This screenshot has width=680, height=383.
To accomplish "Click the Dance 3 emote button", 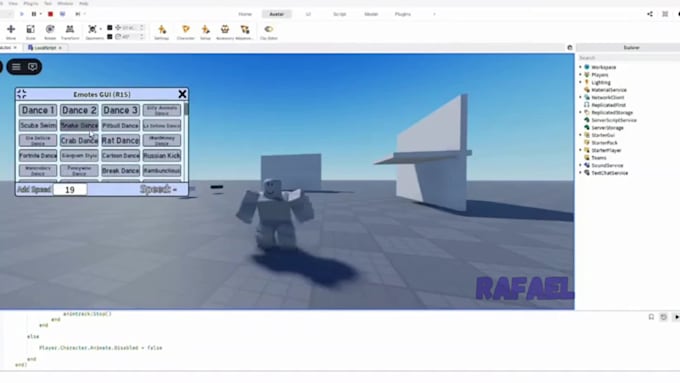I will [121, 110].
